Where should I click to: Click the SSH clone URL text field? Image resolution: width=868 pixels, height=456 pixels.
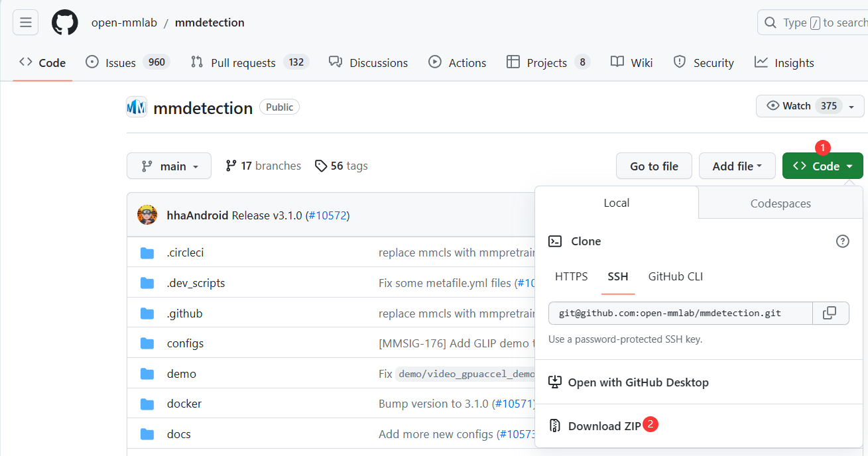[x=680, y=313]
